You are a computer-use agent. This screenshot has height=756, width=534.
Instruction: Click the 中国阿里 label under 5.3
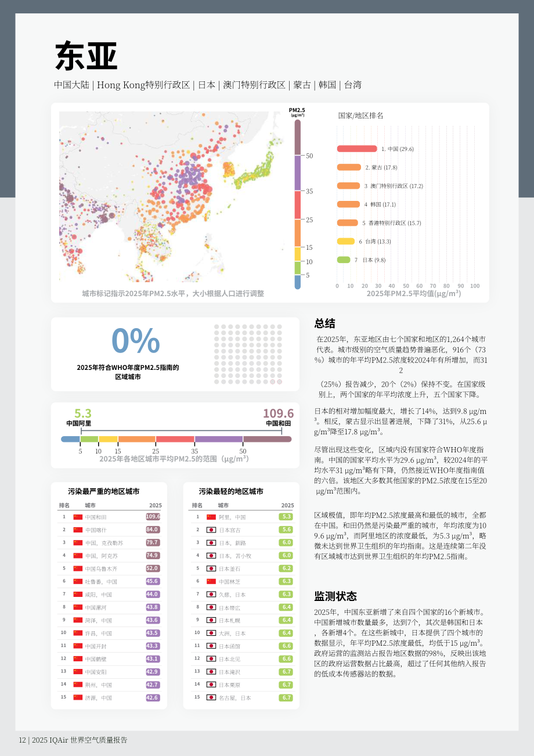(x=78, y=423)
